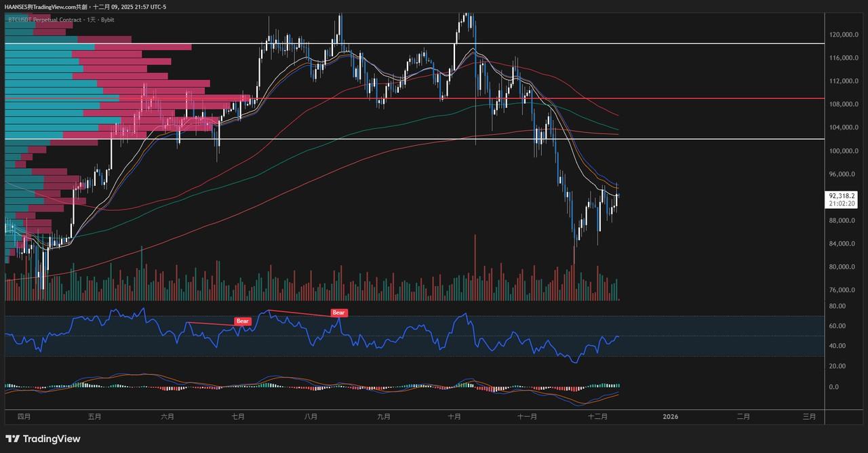Click the second Bear divergence label on RSI
The height and width of the screenshot is (453, 868).
[338, 313]
